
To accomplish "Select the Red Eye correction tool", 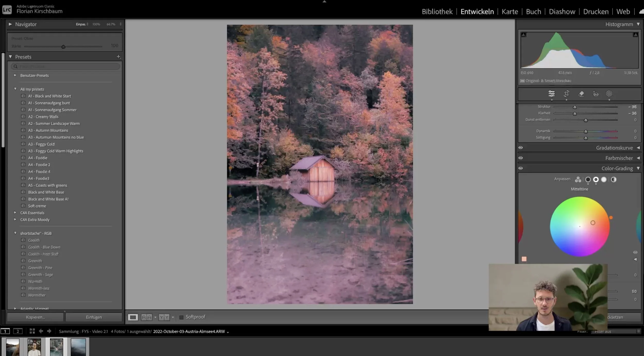I will (x=596, y=94).
